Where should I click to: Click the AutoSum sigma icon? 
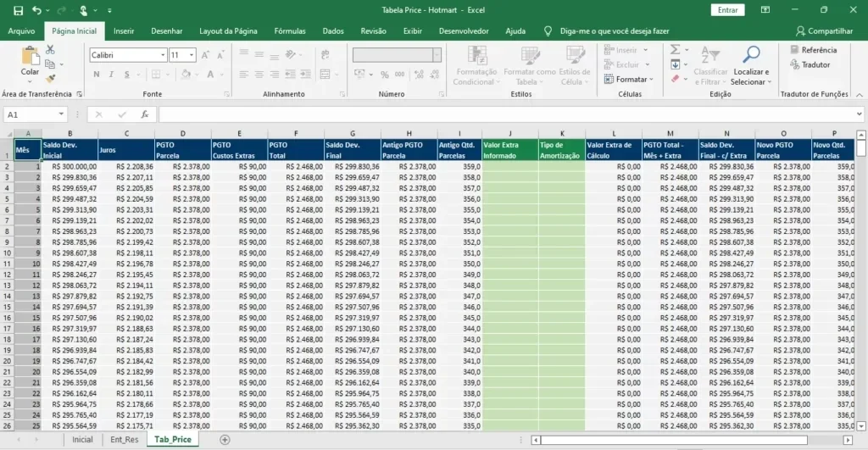point(675,50)
